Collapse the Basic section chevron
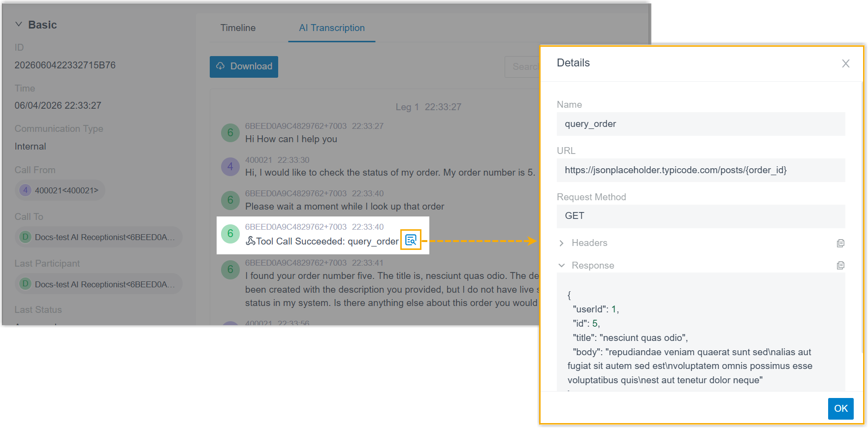The image size is (868, 428). 19,25
